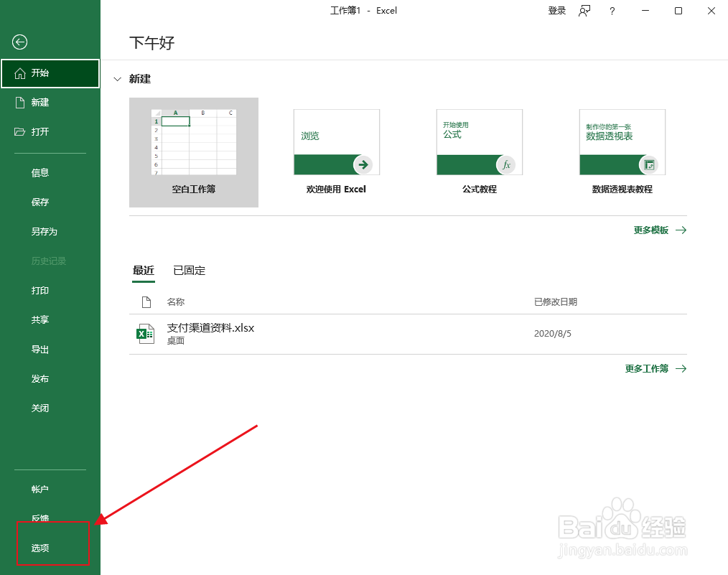Maximize the Excel window

click(x=678, y=11)
